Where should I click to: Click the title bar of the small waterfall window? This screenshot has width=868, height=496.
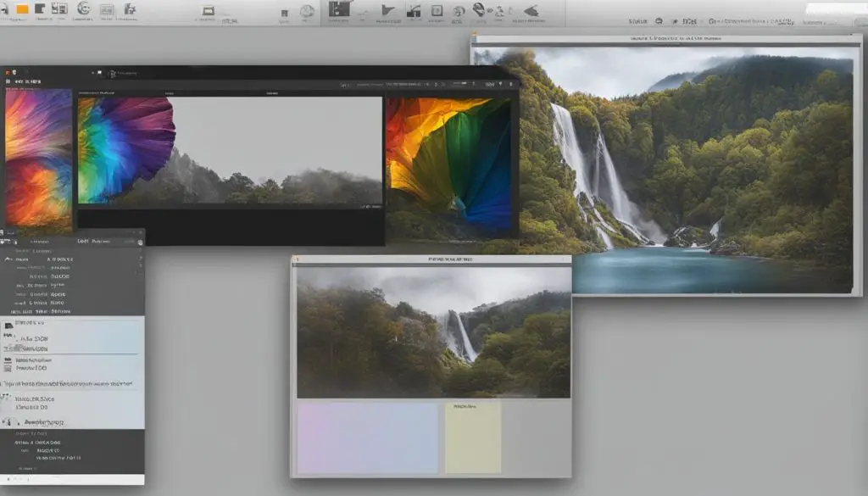(431, 259)
